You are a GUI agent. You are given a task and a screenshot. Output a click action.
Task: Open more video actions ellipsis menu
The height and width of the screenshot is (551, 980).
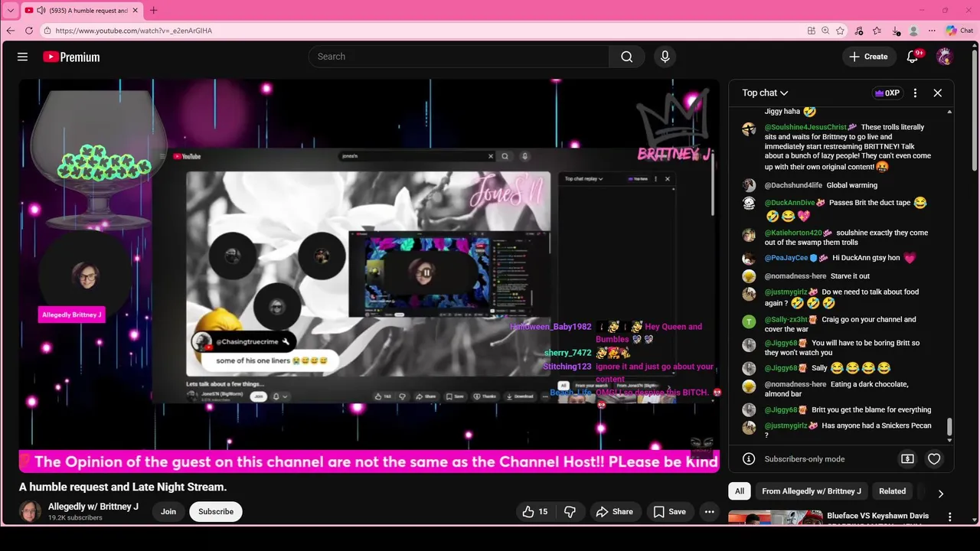tap(710, 511)
